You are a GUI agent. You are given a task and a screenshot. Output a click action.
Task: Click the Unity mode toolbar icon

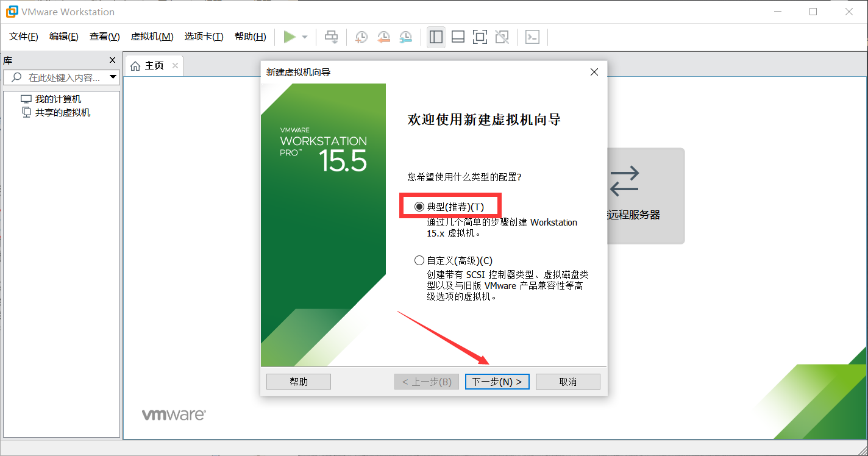502,37
